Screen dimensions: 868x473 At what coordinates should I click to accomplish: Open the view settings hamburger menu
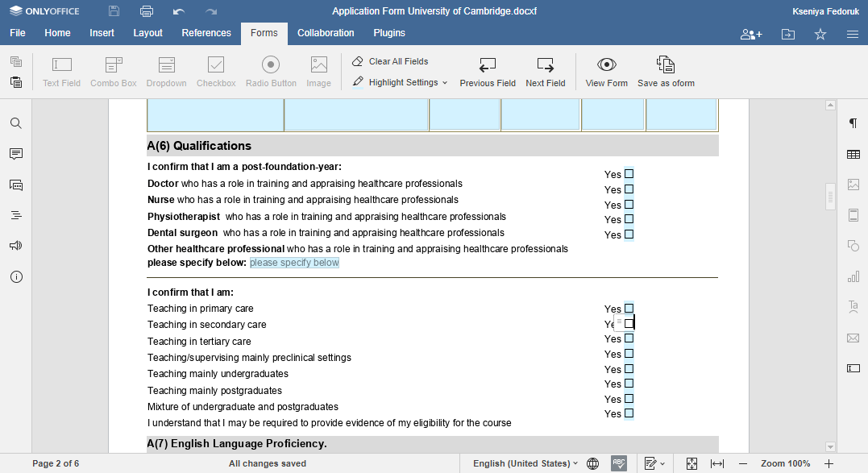(853, 35)
